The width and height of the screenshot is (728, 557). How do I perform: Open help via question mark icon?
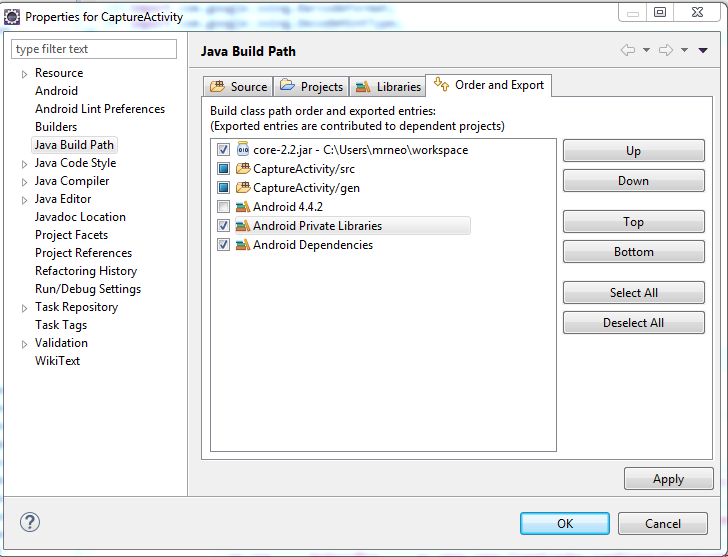pyautogui.click(x=30, y=522)
